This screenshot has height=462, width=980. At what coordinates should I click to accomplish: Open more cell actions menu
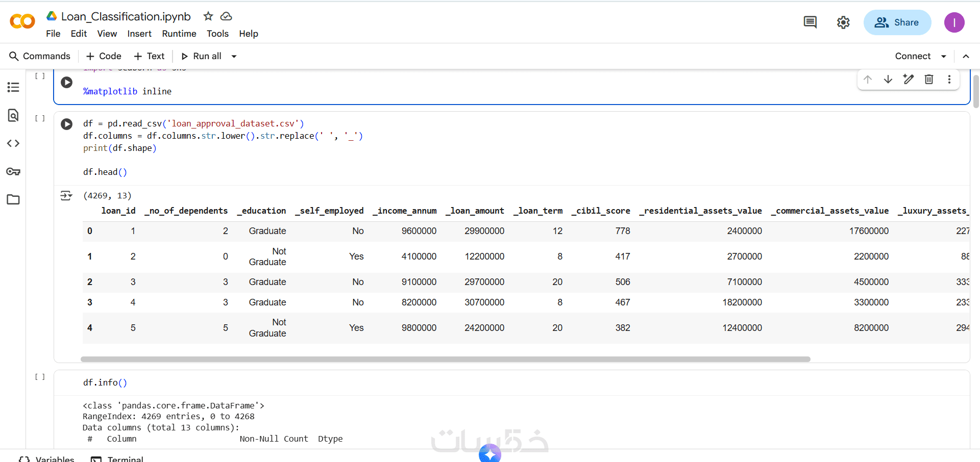[x=949, y=79]
